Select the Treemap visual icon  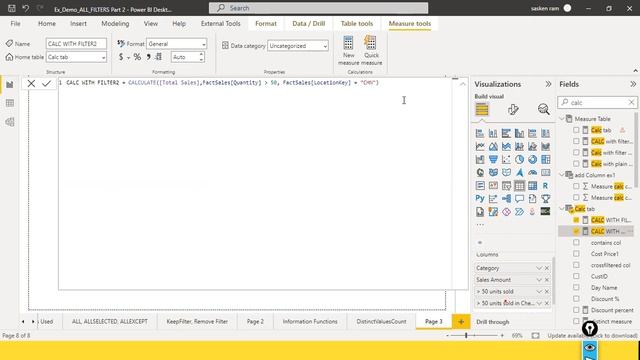(x=545, y=159)
